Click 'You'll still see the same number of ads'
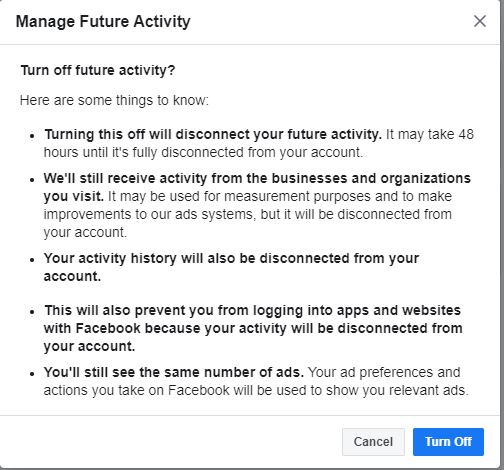 click(x=174, y=372)
